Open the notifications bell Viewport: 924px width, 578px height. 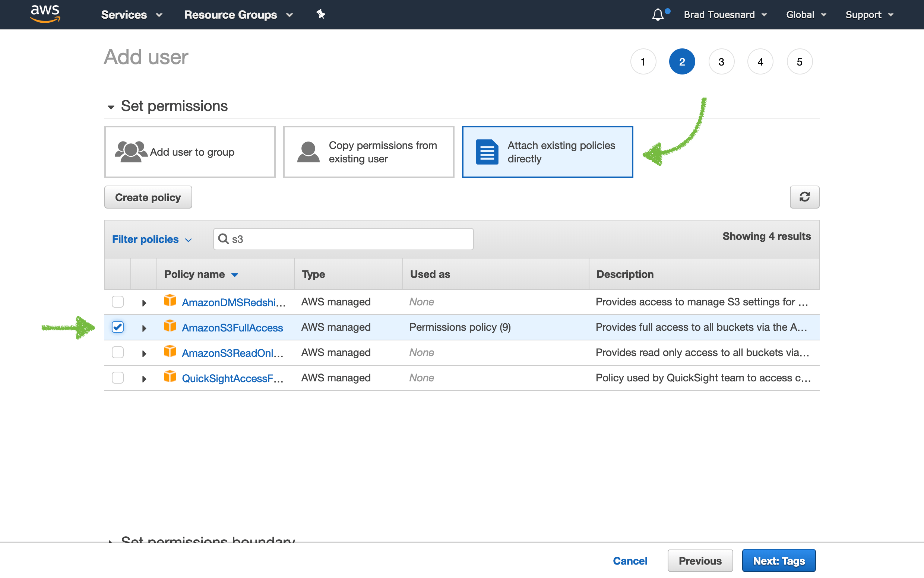(x=658, y=15)
